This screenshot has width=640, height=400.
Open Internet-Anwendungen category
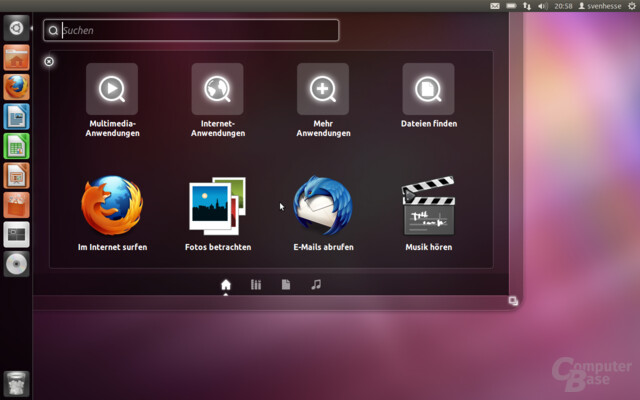tap(218, 100)
